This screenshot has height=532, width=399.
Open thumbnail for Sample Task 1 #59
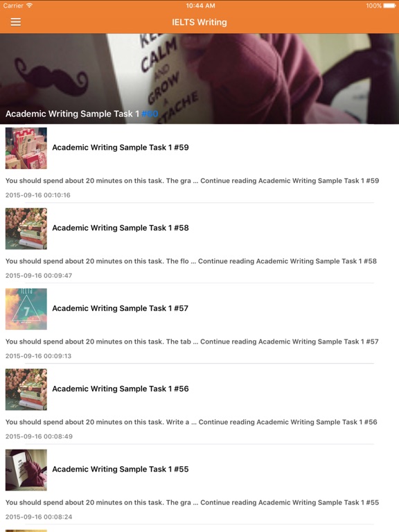pyautogui.click(x=26, y=148)
